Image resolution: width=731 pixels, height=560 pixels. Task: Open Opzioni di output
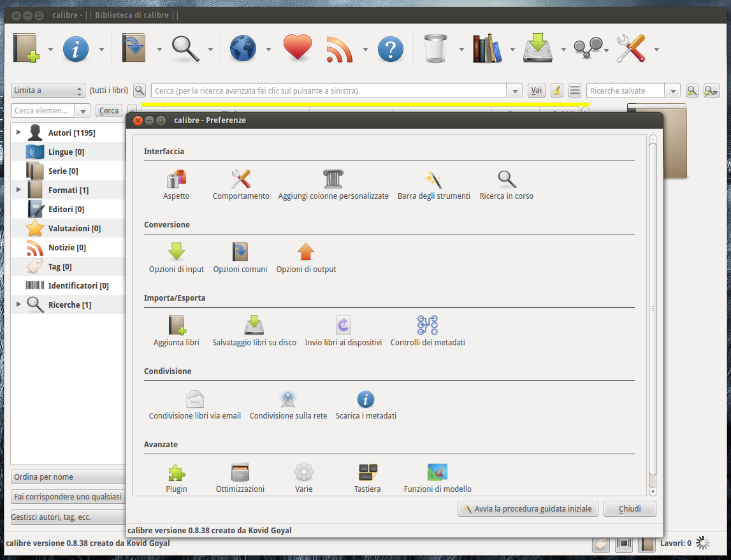[306, 258]
